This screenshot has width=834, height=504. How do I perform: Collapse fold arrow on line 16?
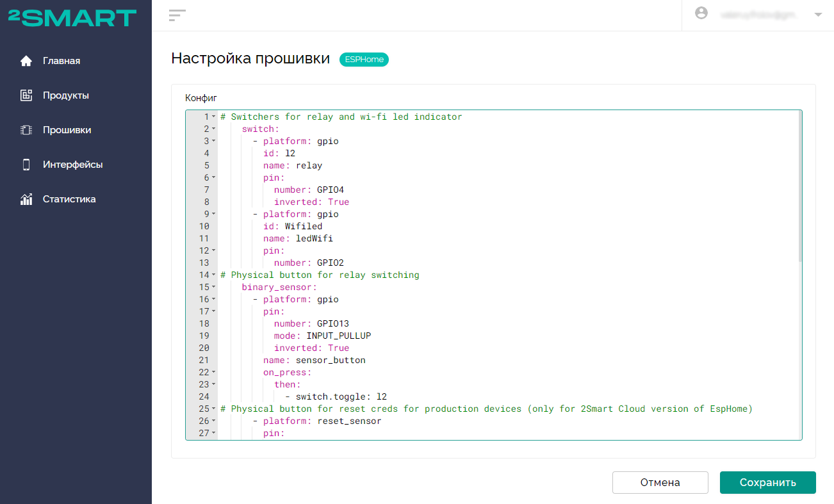point(214,300)
